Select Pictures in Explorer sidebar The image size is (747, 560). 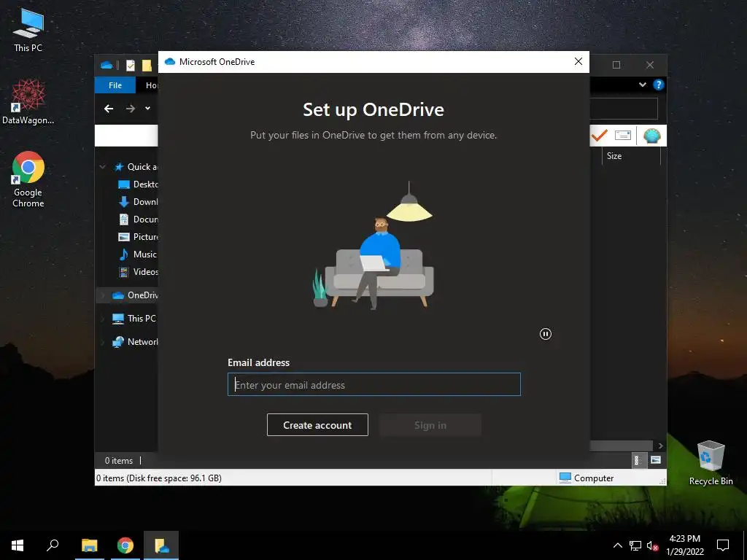coord(138,237)
